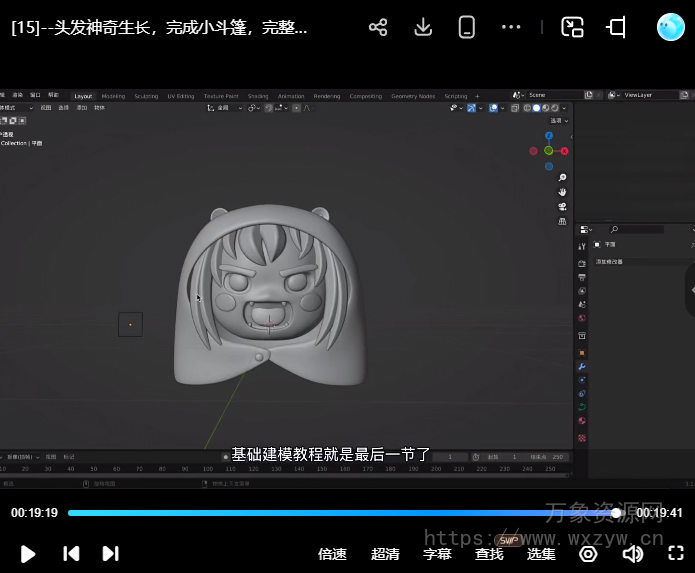
Task: Mute the volume speaker icon
Action: (632, 553)
